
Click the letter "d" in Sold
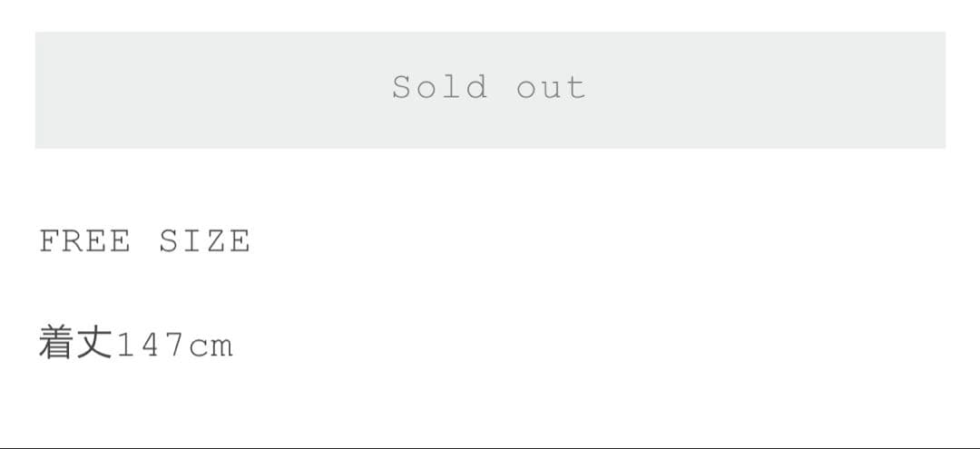click(476, 87)
